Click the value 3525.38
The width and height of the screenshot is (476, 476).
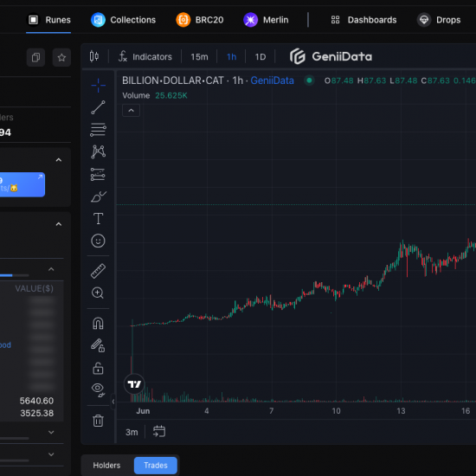click(36, 413)
